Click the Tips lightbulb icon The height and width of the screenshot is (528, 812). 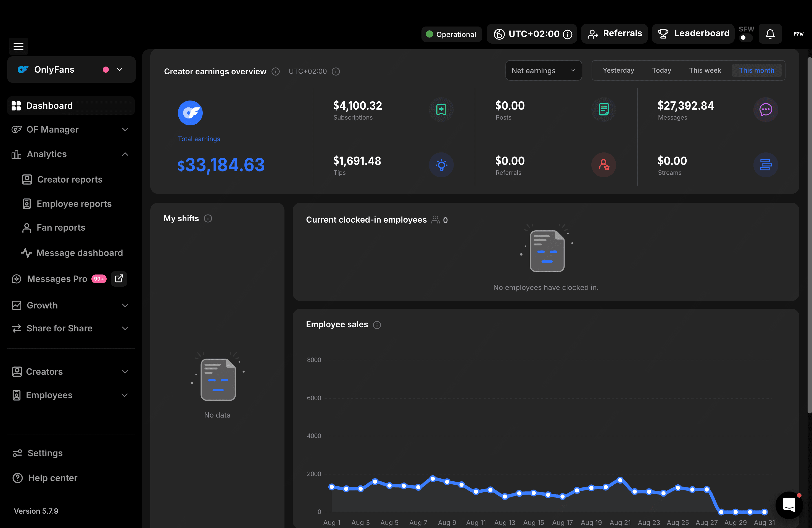(441, 165)
